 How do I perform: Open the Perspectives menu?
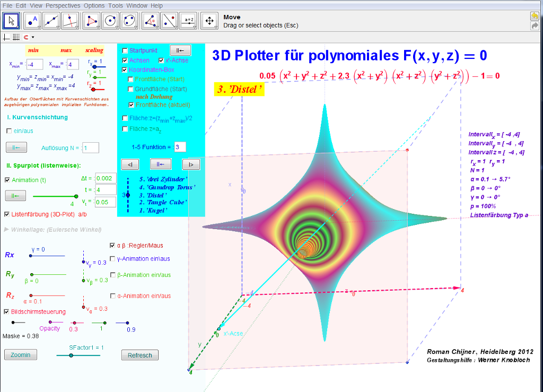pyautogui.click(x=63, y=5)
